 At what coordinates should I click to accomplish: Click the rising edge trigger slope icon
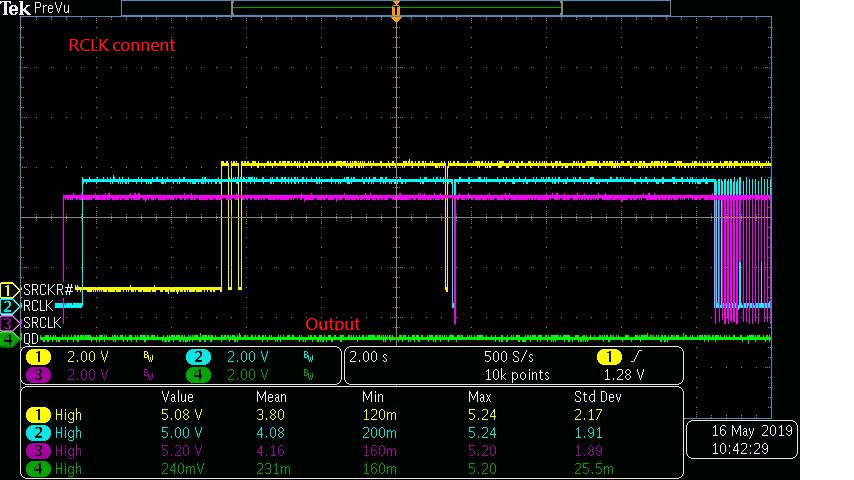pos(637,357)
